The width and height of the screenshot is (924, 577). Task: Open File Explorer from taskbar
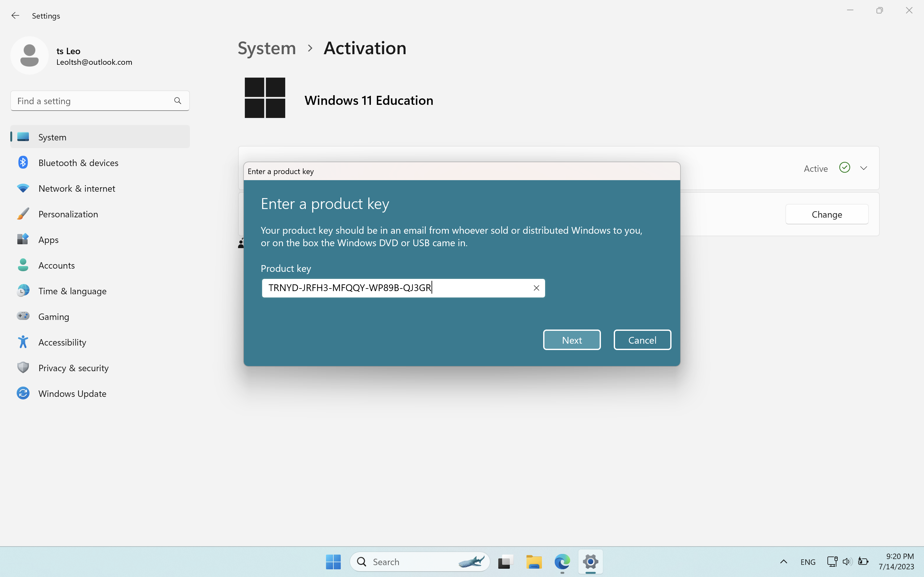coord(534,562)
